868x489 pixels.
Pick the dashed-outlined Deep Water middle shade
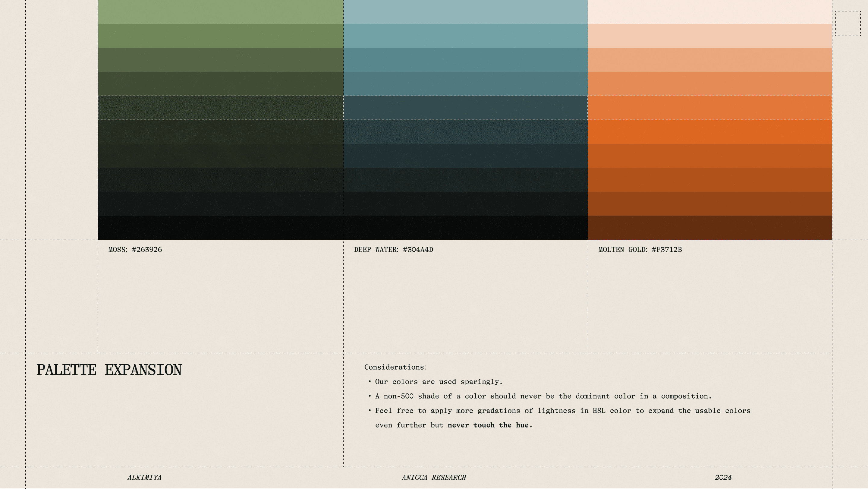click(x=465, y=108)
